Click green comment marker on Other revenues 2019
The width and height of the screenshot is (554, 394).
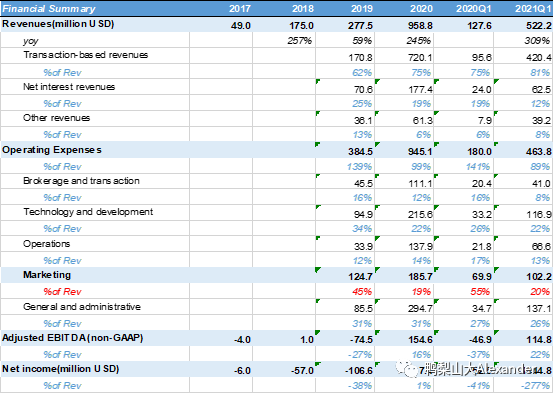click(318, 113)
